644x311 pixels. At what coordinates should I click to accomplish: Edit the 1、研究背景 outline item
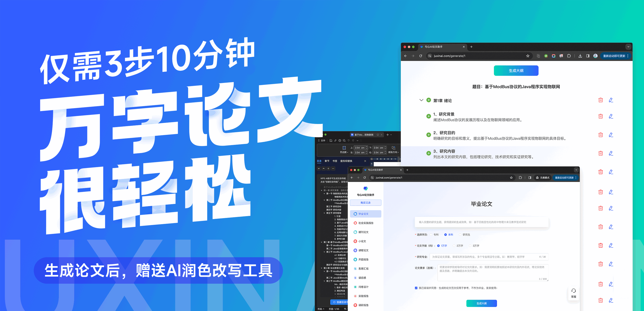tap(611, 116)
